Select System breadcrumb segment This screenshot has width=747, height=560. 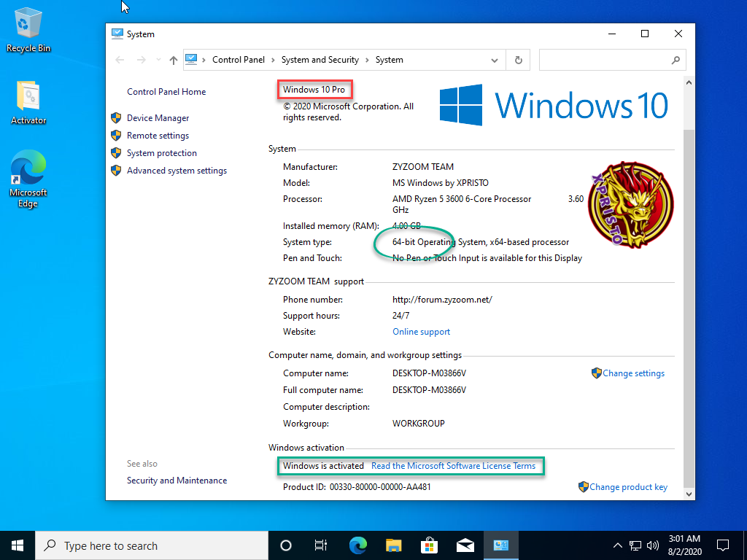coord(390,60)
